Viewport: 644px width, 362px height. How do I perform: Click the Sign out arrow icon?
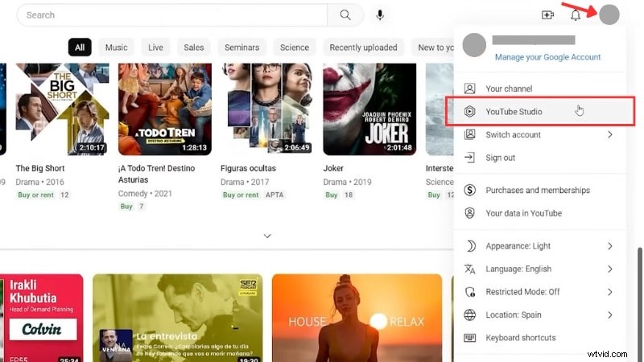point(470,158)
